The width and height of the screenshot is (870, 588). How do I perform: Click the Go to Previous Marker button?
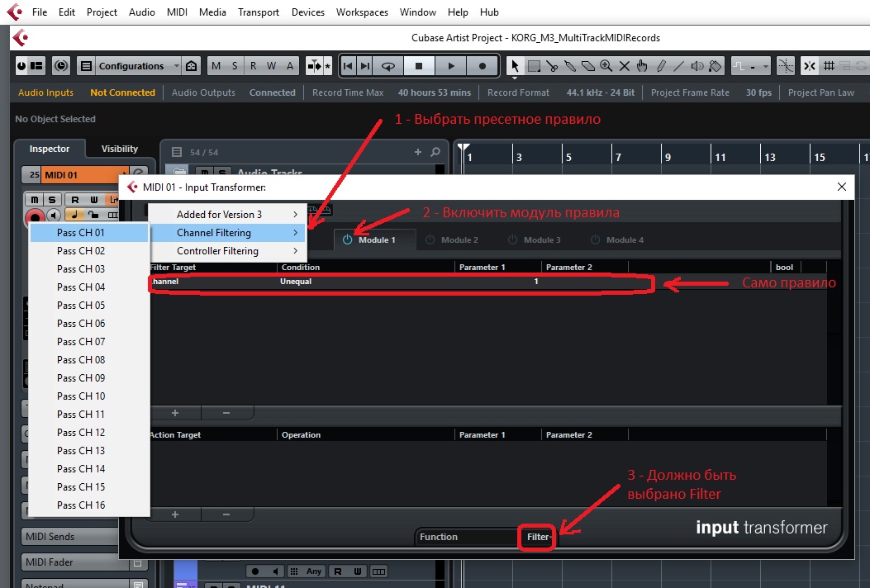point(348,66)
